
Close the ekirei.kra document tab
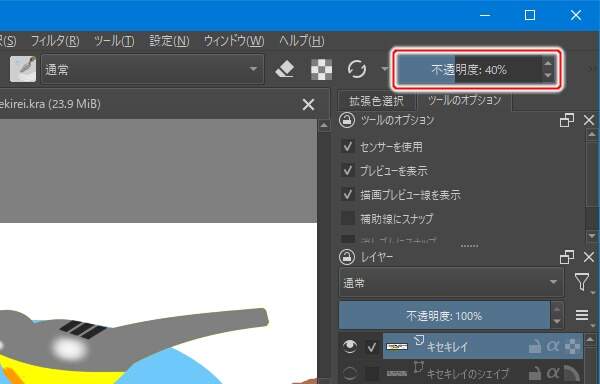pyautogui.click(x=308, y=104)
